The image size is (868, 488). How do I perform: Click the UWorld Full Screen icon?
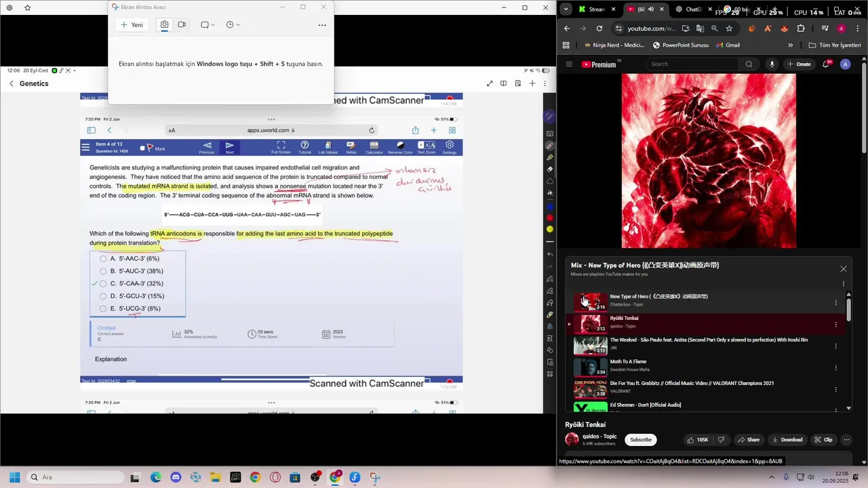tap(281, 147)
